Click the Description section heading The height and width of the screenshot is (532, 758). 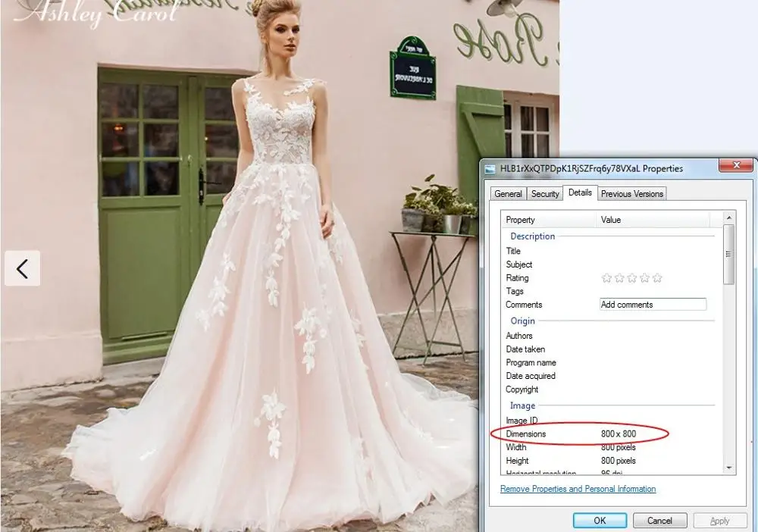coord(532,236)
